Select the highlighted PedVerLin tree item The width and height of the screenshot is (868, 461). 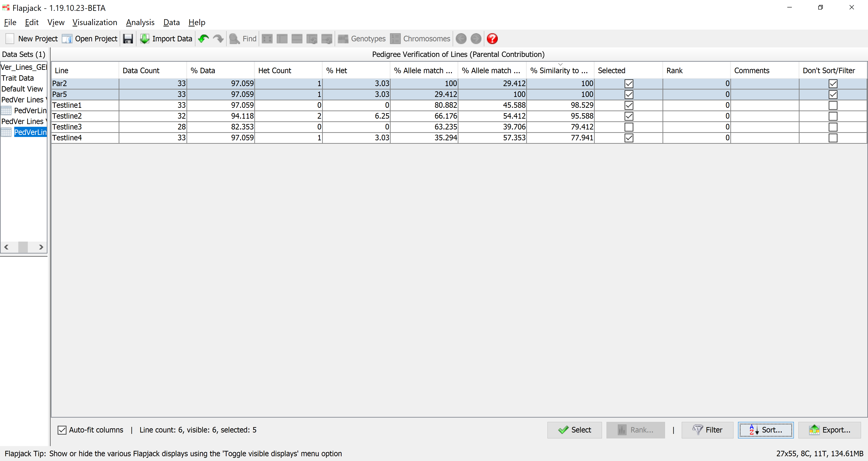click(30, 132)
